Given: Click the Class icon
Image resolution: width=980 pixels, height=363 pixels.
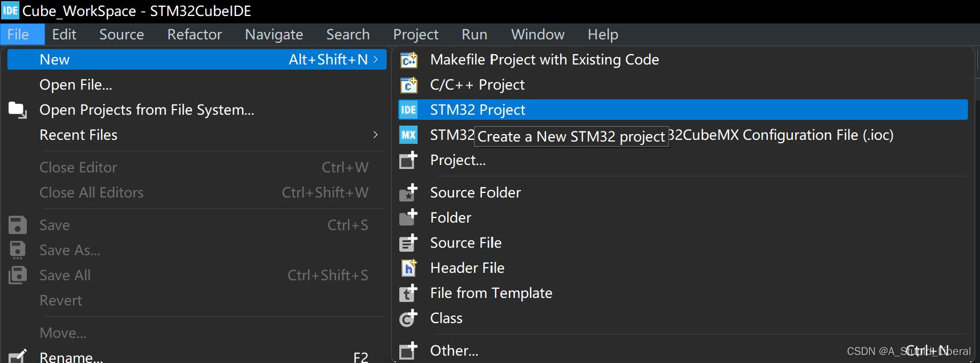Looking at the screenshot, I should pos(408,318).
